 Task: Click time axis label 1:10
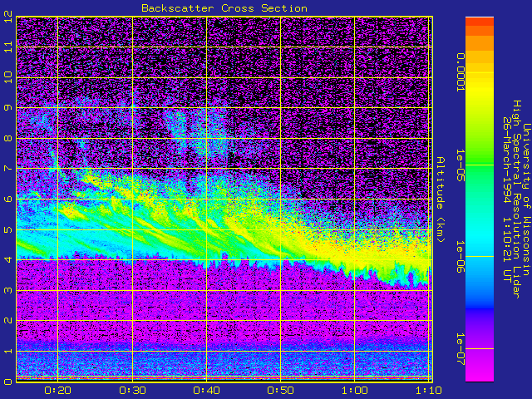[x=429, y=391]
